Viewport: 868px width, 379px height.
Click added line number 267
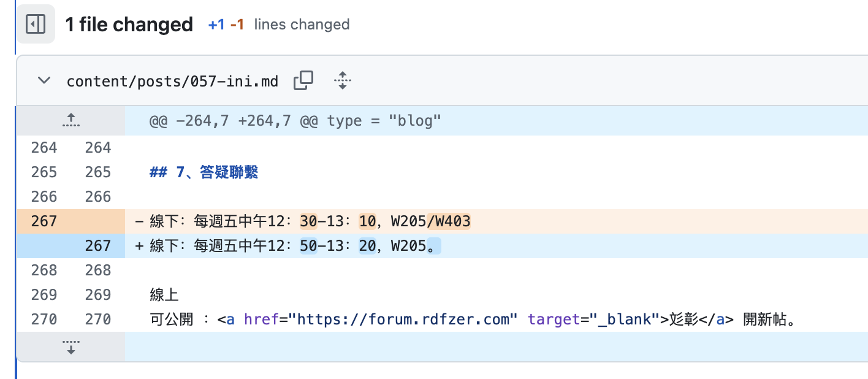pos(98,246)
